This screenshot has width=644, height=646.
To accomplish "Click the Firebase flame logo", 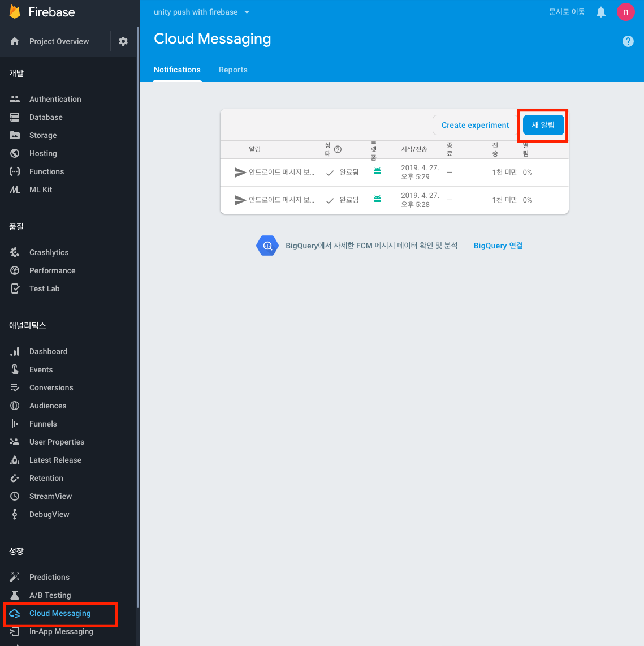I will tap(15, 11).
